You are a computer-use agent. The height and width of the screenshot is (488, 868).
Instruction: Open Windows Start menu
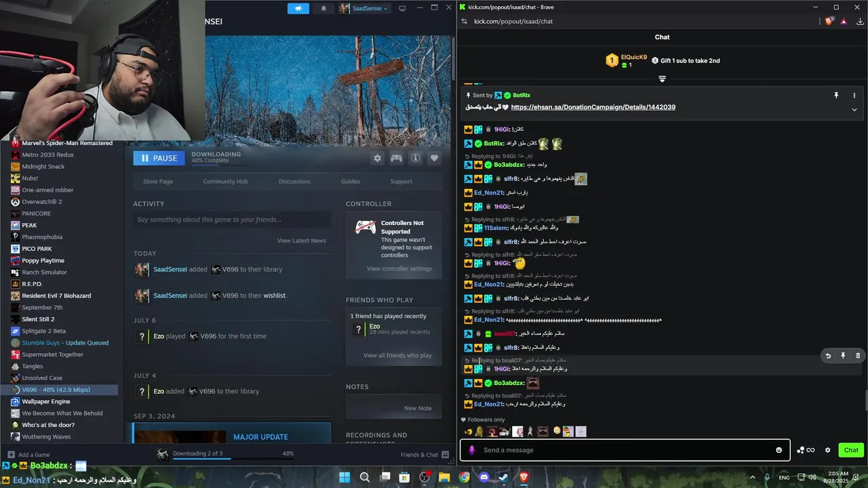pyautogui.click(x=344, y=477)
